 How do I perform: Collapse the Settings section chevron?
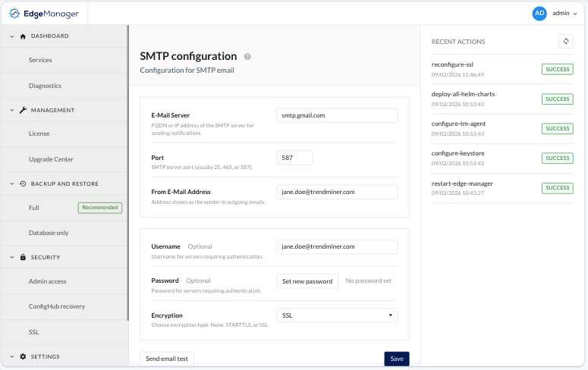(x=11, y=356)
